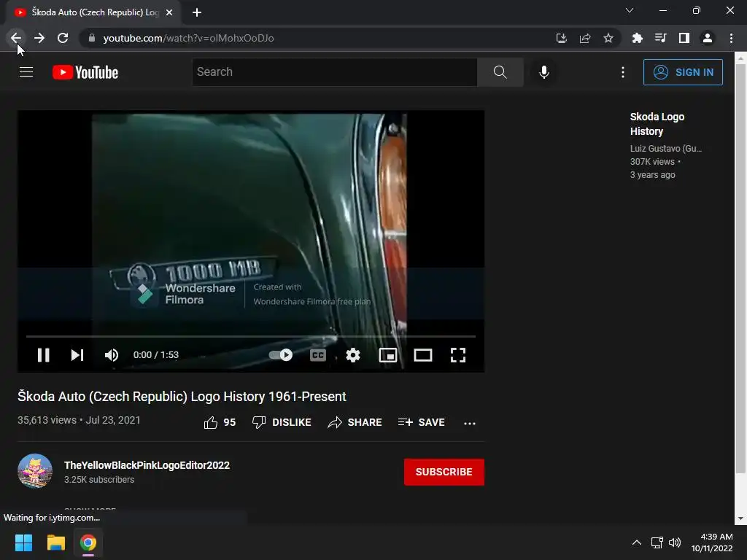Like the video (95 likes)

coord(220,422)
